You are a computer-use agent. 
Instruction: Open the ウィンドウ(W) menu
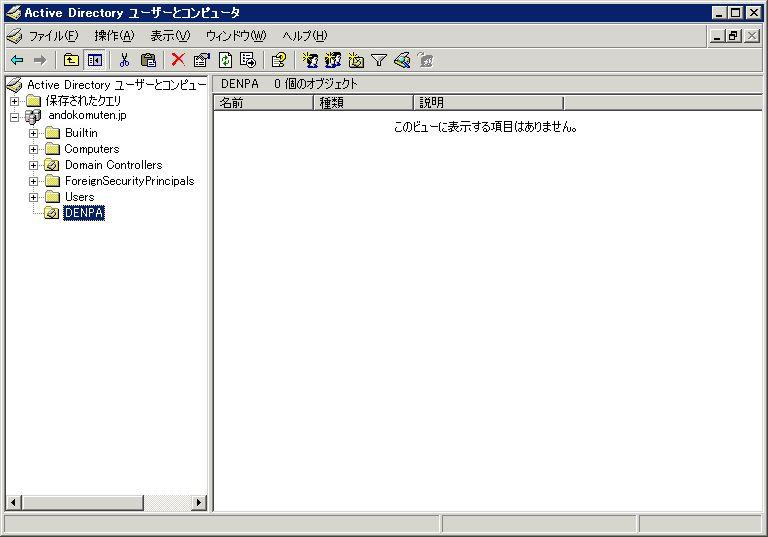pos(236,36)
